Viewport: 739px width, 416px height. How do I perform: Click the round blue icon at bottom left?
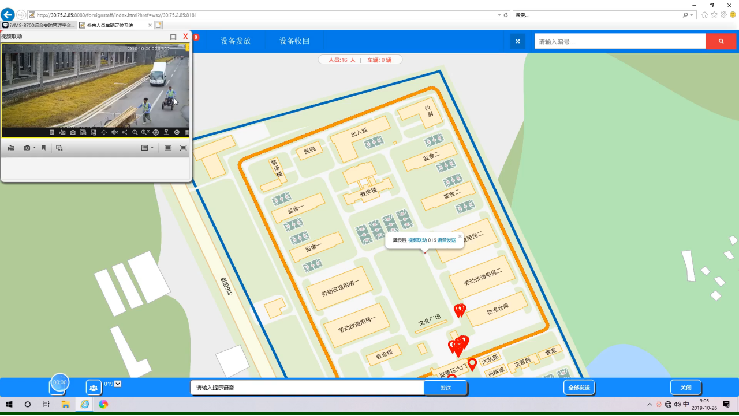pyautogui.click(x=60, y=384)
